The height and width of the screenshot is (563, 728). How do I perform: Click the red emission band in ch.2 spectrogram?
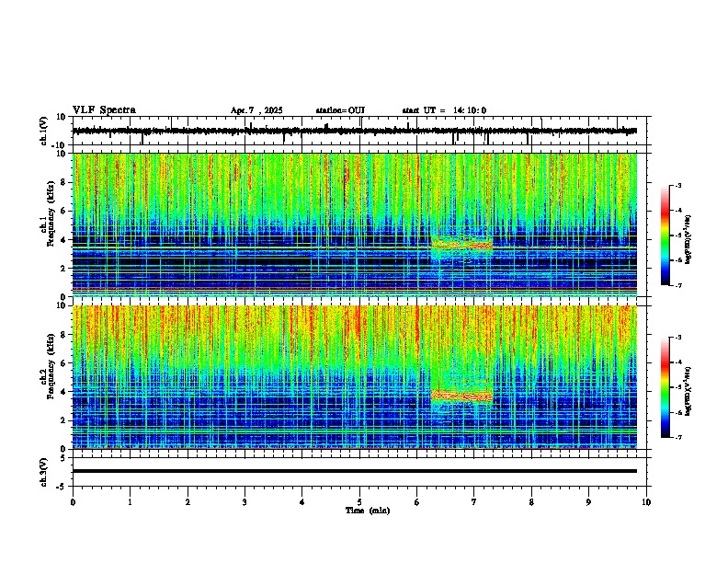(x=461, y=396)
